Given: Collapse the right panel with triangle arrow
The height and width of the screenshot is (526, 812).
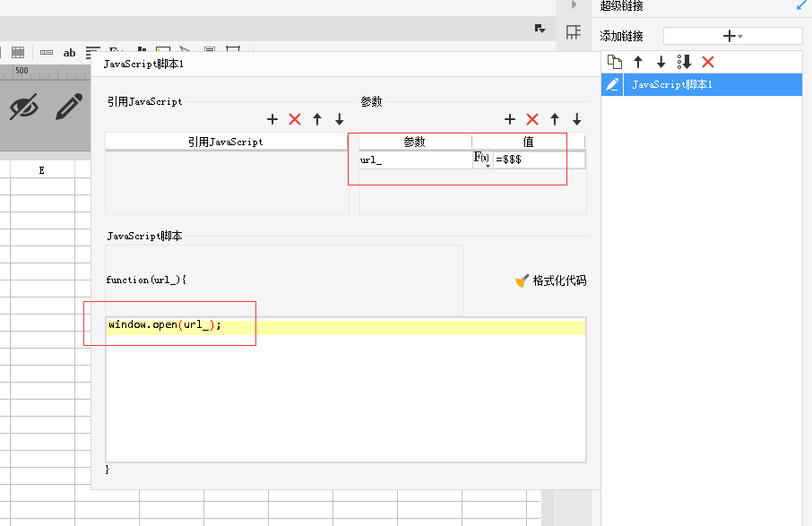Looking at the screenshot, I should pyautogui.click(x=574, y=4).
